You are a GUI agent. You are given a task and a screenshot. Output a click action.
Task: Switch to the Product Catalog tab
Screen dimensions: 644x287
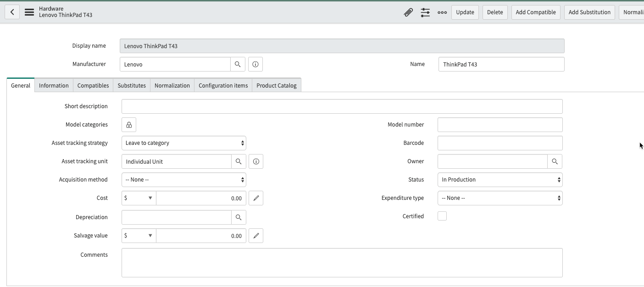click(x=277, y=85)
